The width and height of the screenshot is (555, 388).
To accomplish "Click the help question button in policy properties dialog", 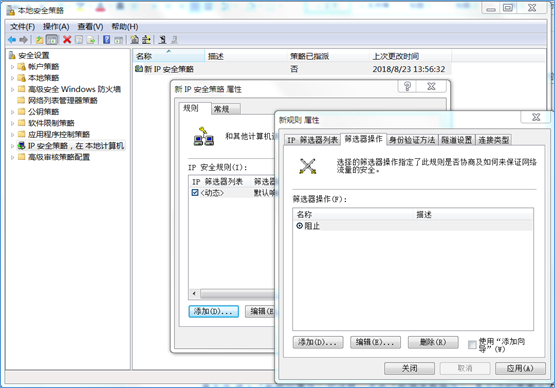I will coord(407,86).
